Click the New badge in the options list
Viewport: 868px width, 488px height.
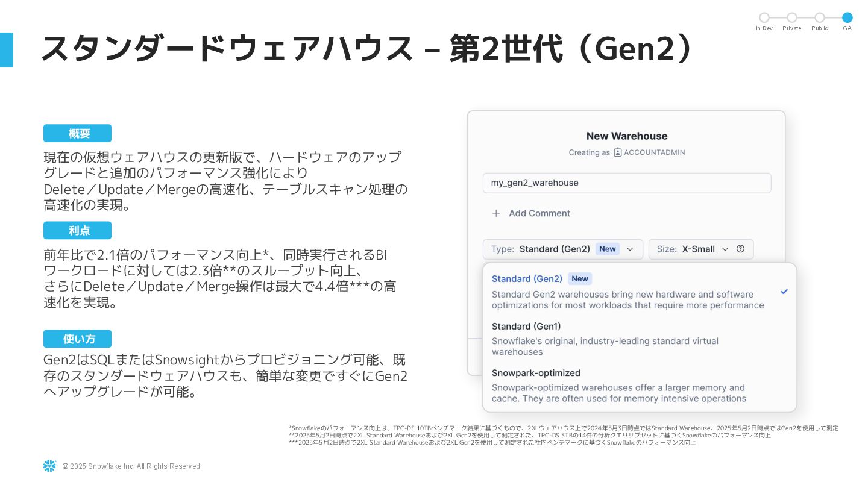(580, 278)
